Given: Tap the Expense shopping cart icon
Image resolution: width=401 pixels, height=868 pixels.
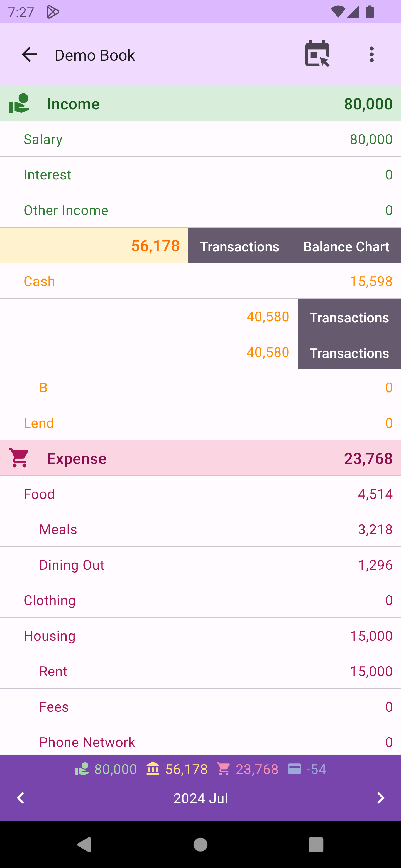Looking at the screenshot, I should 19,458.
